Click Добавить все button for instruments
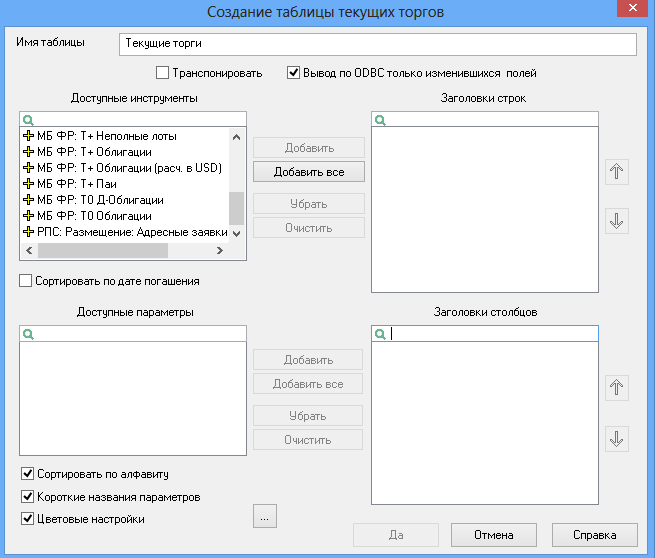This screenshot has height=558, width=655. tap(309, 172)
